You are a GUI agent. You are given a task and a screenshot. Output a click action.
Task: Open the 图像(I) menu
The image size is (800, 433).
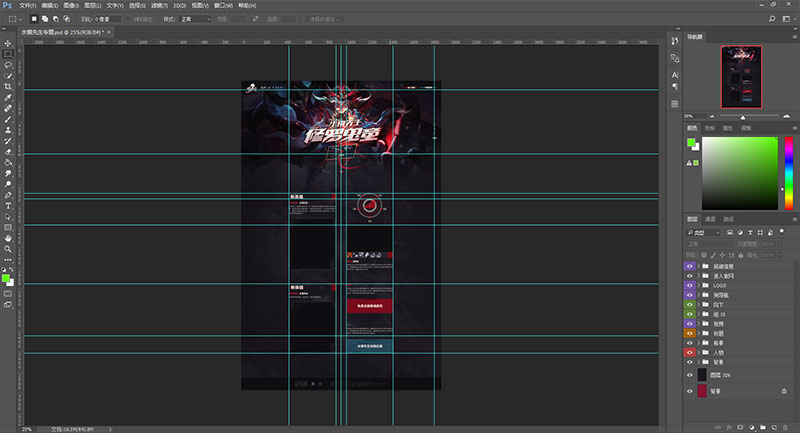(71, 6)
